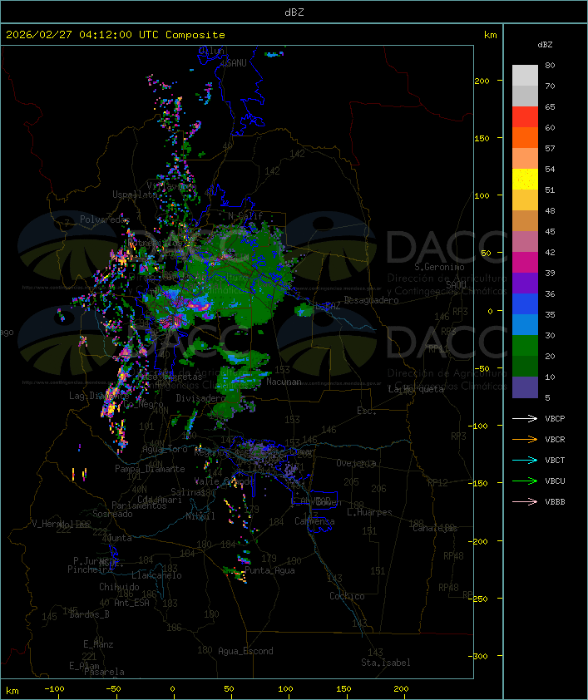The image size is (588, 700).
Task: Click the VBCU legend label
Action: 555,481
